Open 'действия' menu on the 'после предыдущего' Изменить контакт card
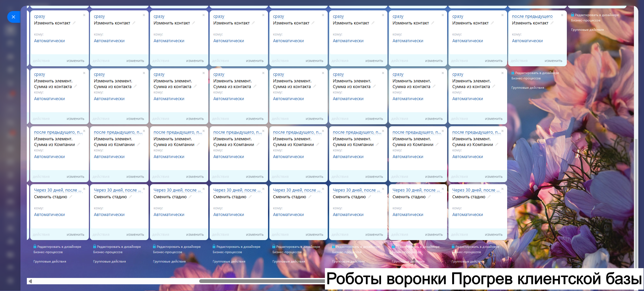The image size is (644, 291). click(519, 61)
